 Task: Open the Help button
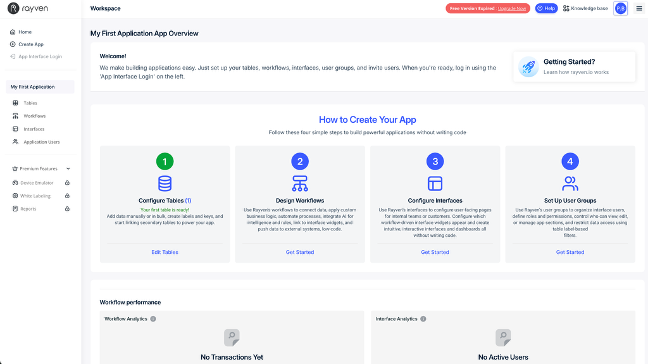point(546,8)
